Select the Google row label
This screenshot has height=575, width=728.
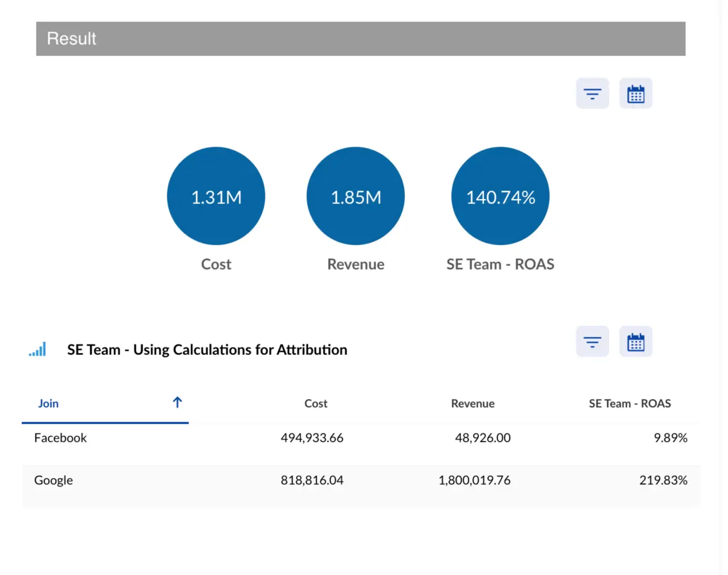tap(53, 480)
